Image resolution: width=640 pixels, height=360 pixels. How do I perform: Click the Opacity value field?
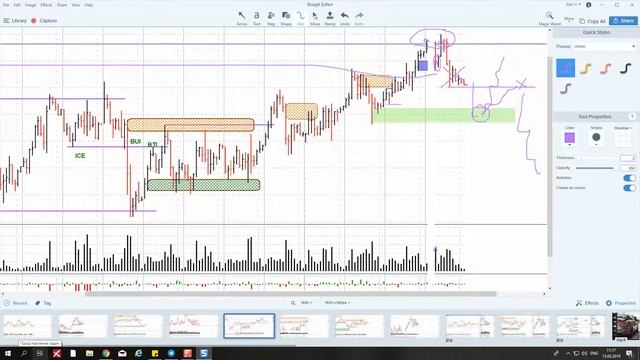(628, 168)
